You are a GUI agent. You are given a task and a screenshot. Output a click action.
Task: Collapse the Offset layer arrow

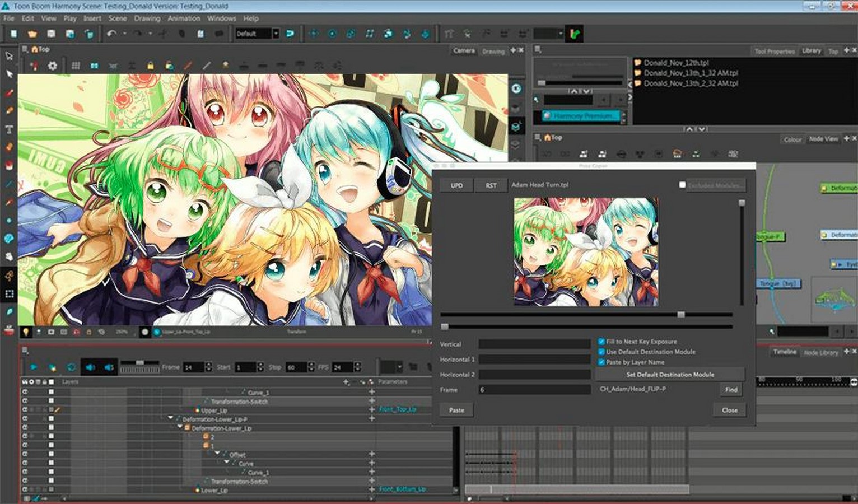218,454
